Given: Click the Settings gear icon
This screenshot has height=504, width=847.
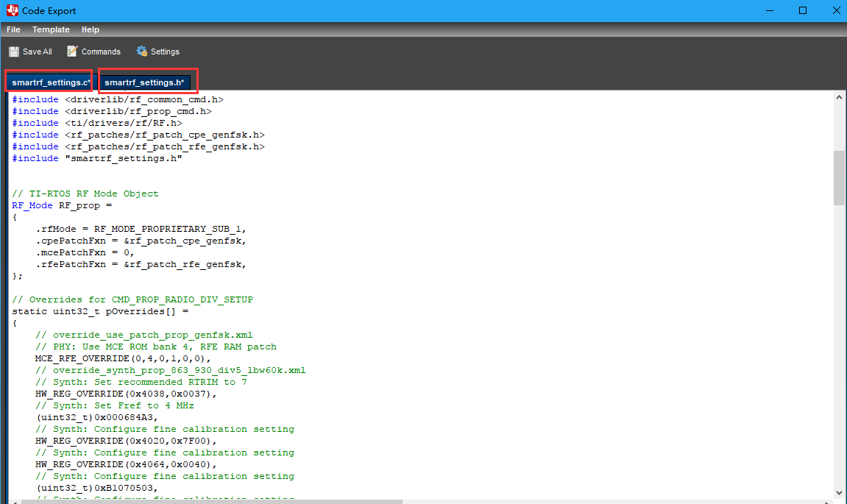Looking at the screenshot, I should [142, 52].
